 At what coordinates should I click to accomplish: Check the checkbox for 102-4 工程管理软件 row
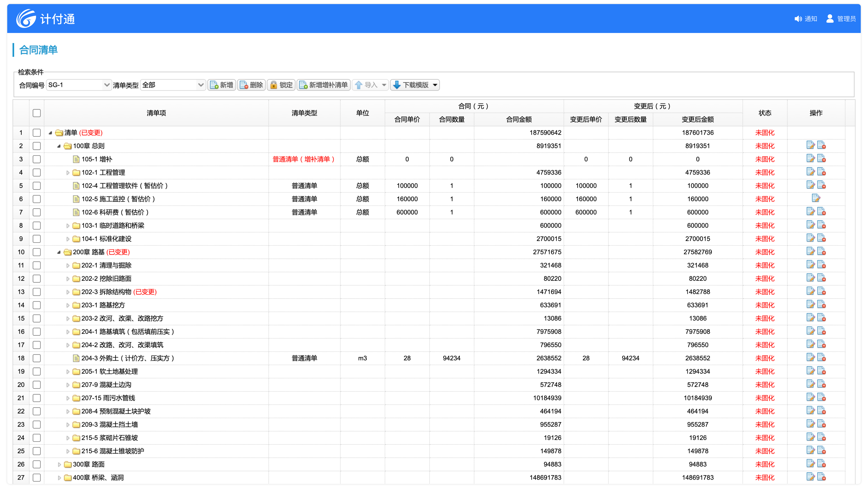tap(37, 186)
